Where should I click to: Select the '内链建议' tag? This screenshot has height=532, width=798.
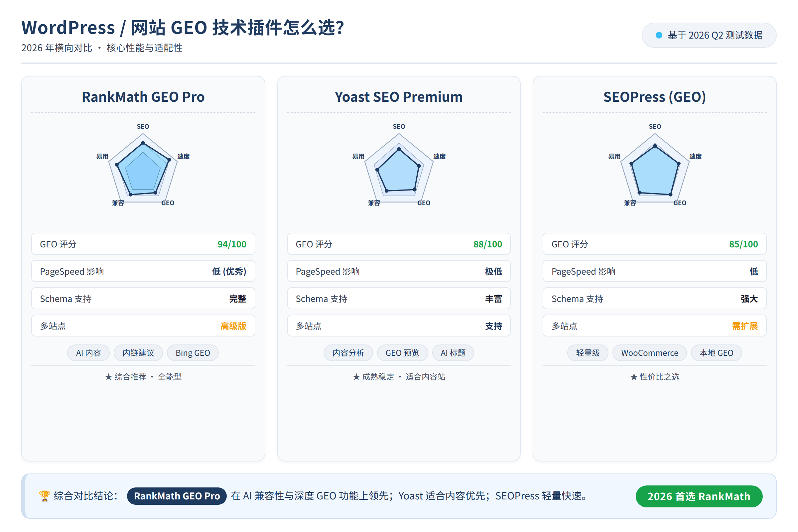pyautogui.click(x=138, y=353)
